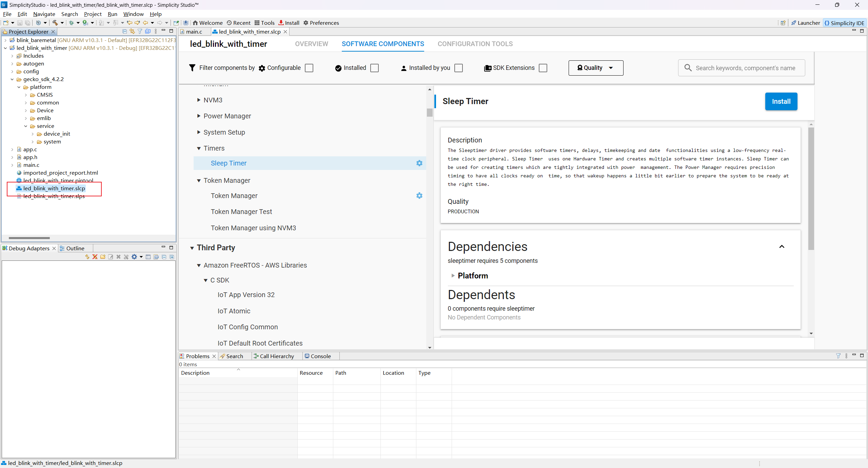Viewport: 868px width, 468px height.
Task: Switch to the Simplicity IDE perspective
Action: (x=844, y=23)
